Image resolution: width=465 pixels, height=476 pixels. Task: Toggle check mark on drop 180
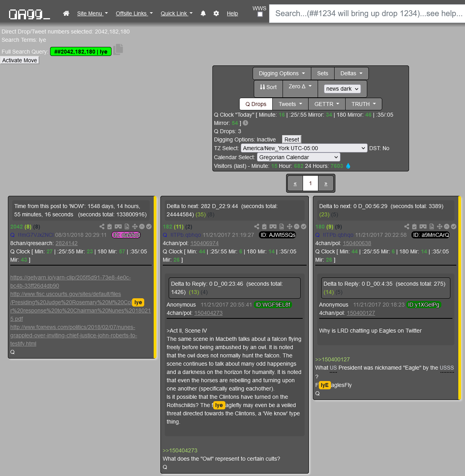click(454, 227)
